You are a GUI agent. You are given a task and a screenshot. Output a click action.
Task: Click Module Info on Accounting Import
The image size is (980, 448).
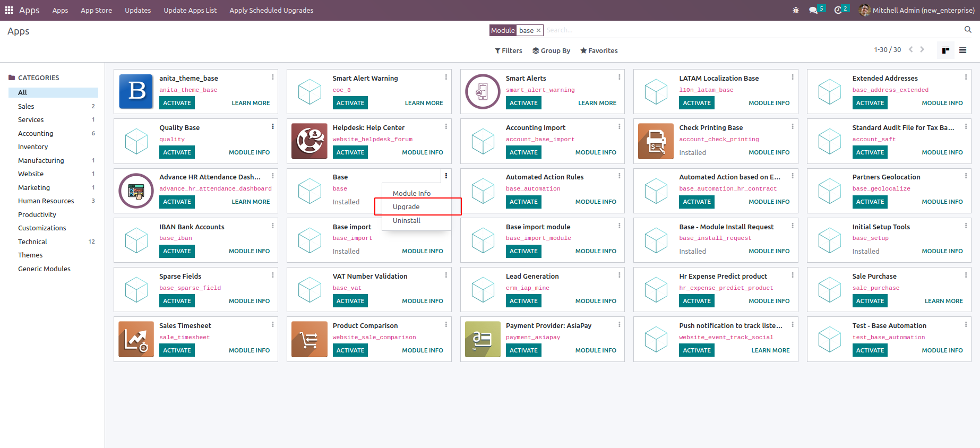(596, 152)
